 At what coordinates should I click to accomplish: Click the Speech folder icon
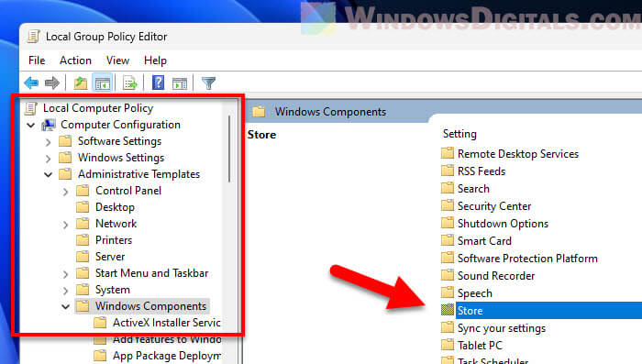(x=448, y=292)
